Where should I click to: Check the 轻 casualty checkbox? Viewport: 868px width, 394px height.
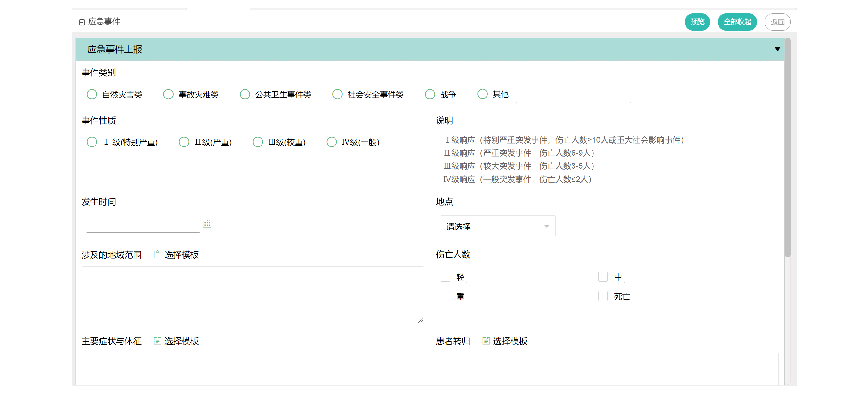[x=445, y=277]
